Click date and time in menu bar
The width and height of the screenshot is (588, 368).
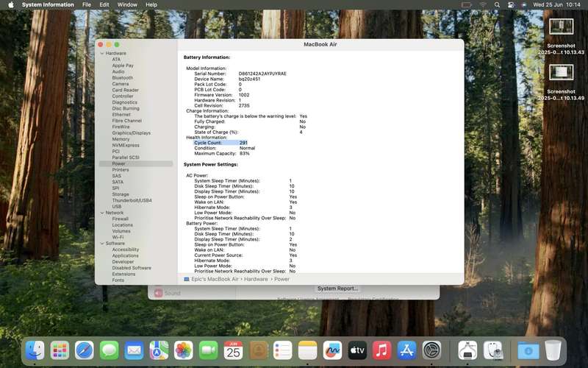[556, 4]
